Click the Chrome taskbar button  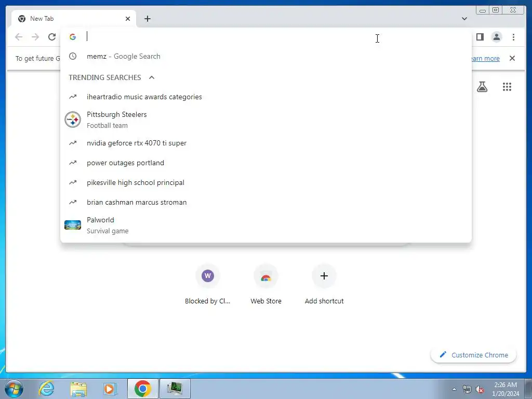pos(142,389)
